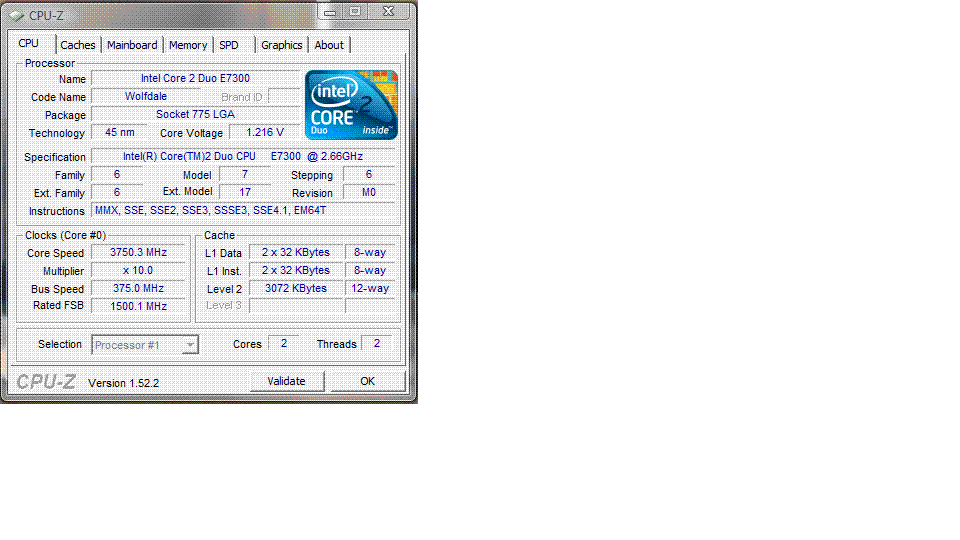Click the Name field Intel Core 2 Duo E7300
The image size is (960, 540).
point(195,78)
